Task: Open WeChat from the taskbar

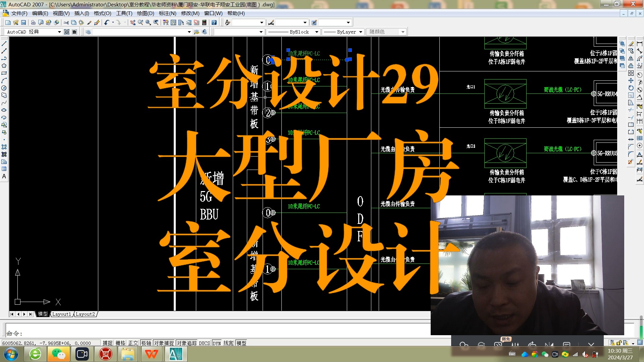Action: [x=59, y=354]
